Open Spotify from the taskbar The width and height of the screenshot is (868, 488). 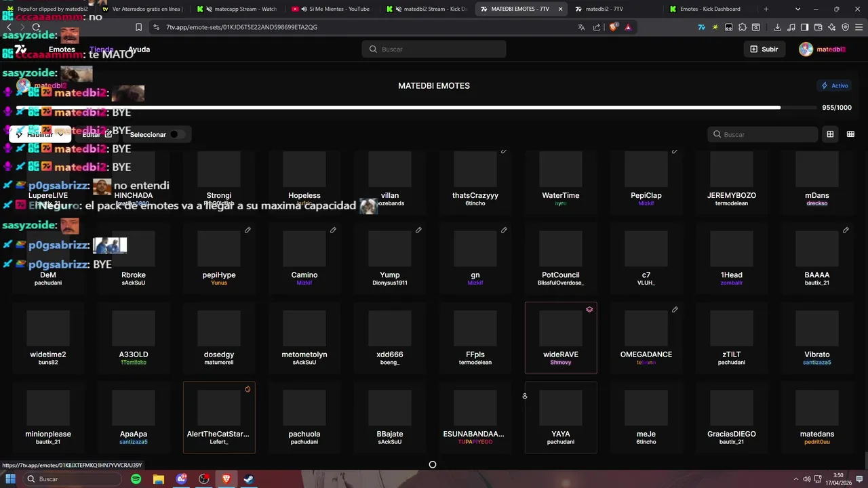136,479
